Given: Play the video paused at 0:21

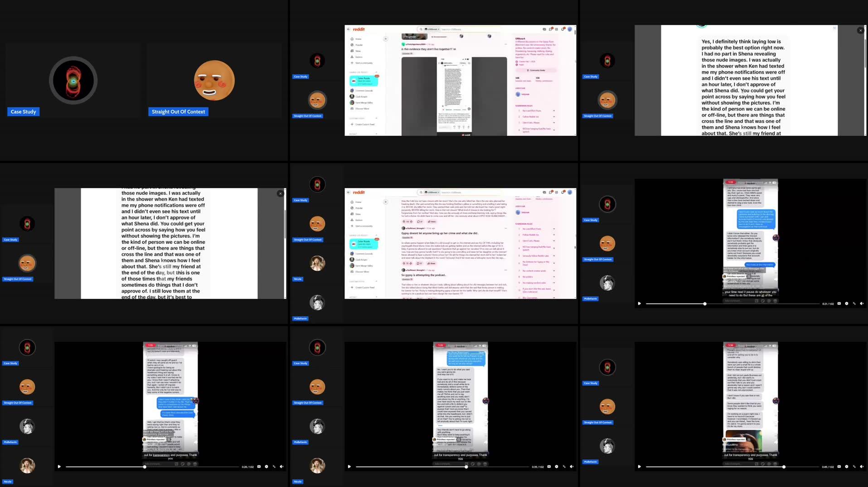Looking at the screenshot, I should [639, 304].
